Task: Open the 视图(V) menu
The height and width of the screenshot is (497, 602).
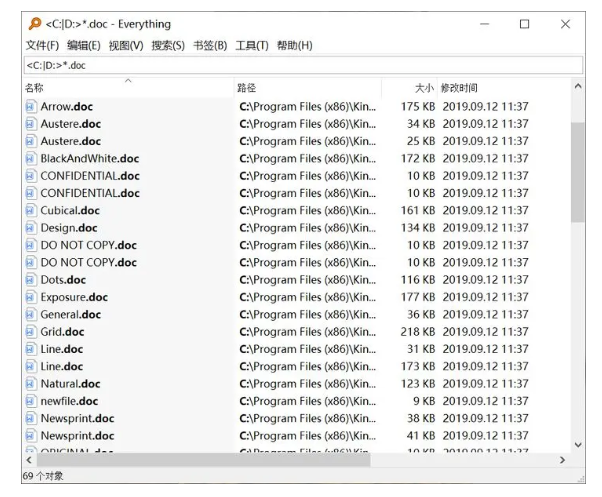Action: coord(126,45)
